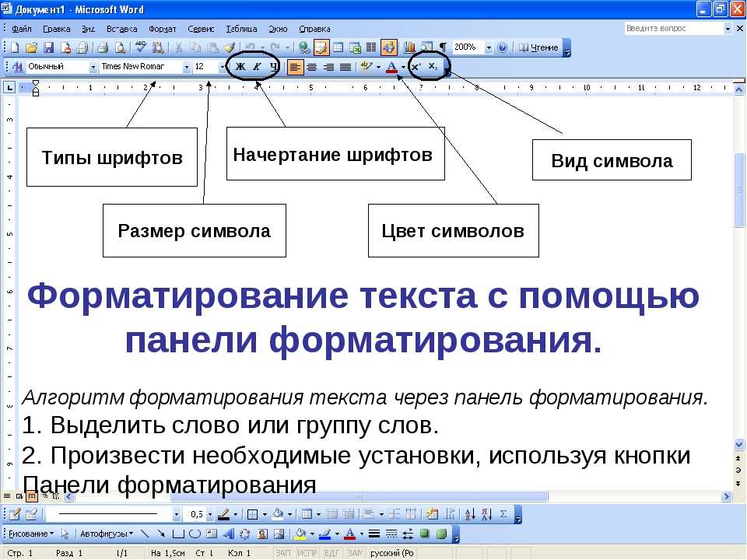Toggle justify alignment button

point(345,67)
